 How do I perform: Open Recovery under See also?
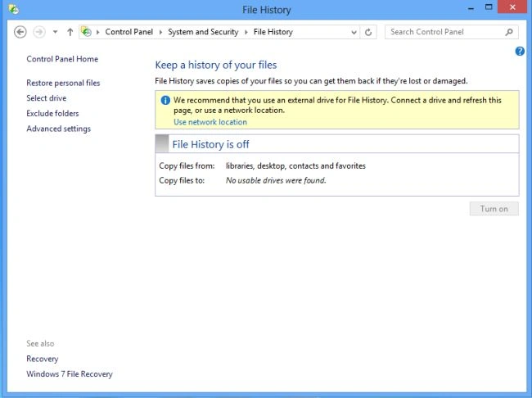tap(43, 359)
